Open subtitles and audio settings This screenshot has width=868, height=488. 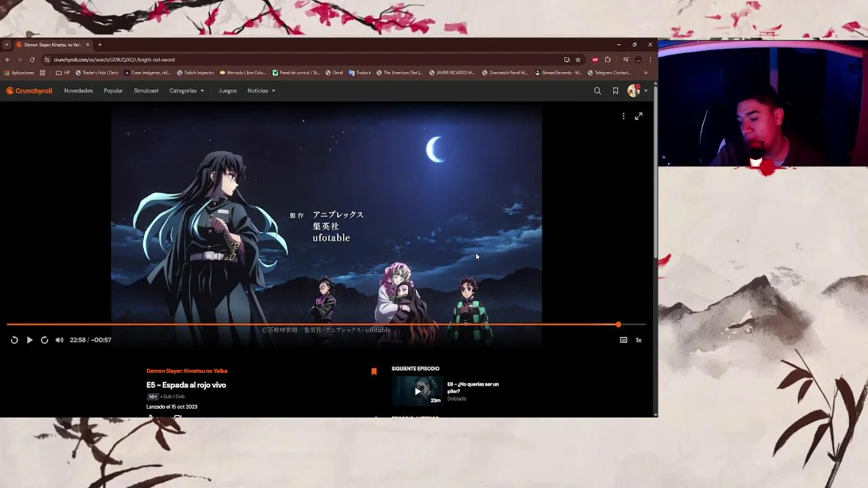[623, 340]
